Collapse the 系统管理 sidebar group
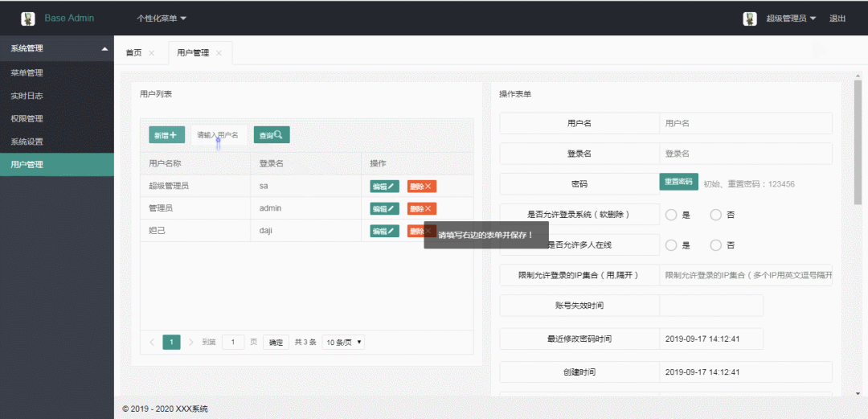The image size is (868, 419). [x=57, y=48]
